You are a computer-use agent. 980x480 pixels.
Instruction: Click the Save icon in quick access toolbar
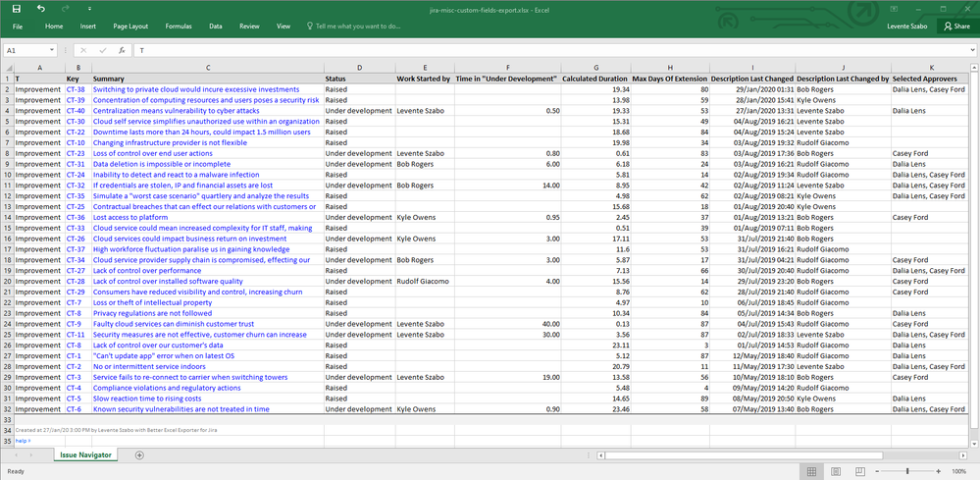18,8
